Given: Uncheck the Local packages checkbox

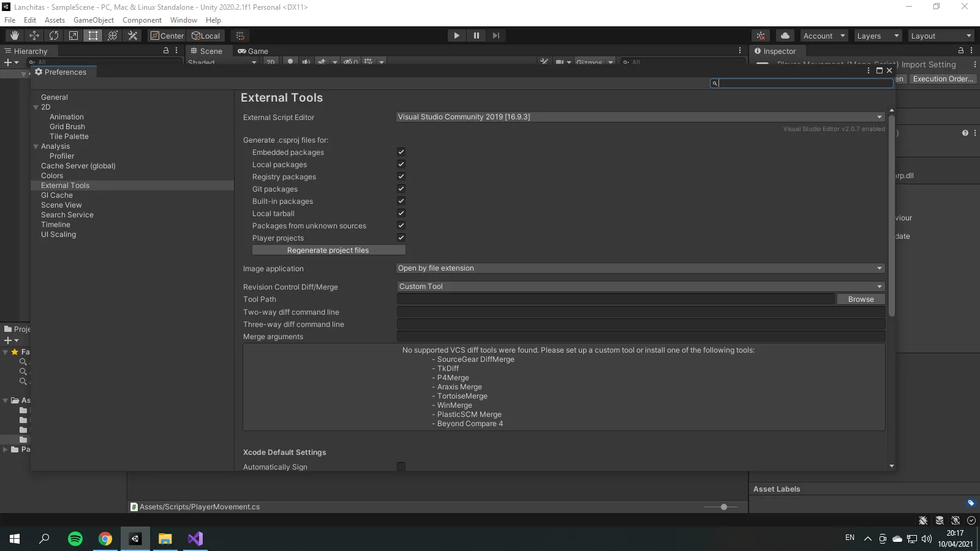Looking at the screenshot, I should (401, 164).
